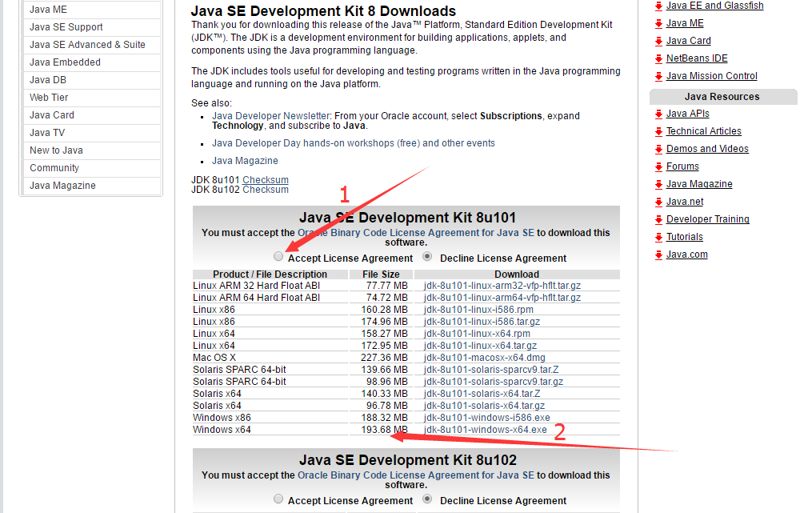Open JDK 8u102 Checksum link
Viewport: 812px width, 513px height.
click(x=266, y=190)
